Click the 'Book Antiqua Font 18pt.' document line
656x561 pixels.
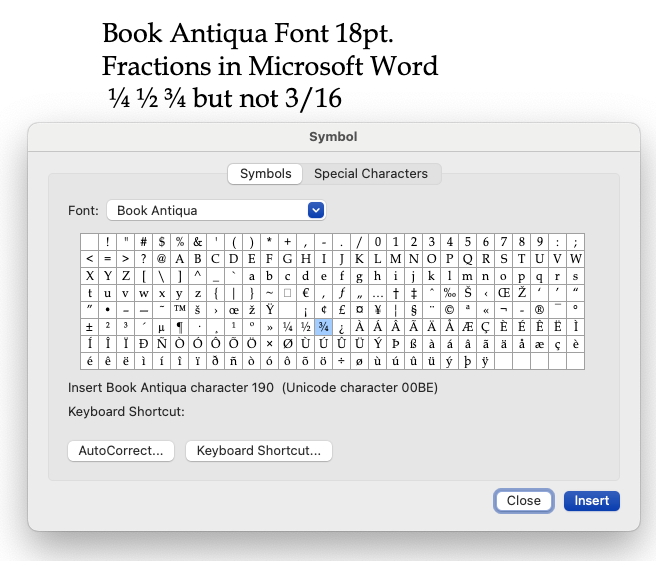(x=248, y=33)
